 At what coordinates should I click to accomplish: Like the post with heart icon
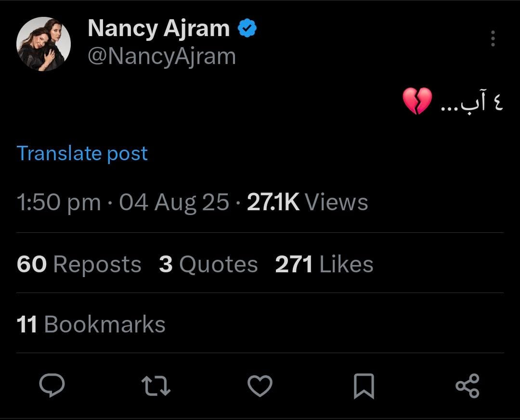[260, 386]
